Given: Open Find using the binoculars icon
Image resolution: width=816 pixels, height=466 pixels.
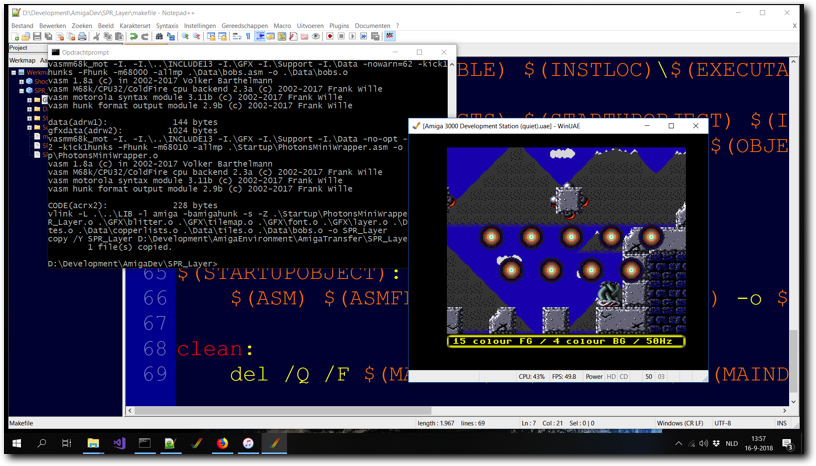Looking at the screenshot, I should [x=159, y=36].
